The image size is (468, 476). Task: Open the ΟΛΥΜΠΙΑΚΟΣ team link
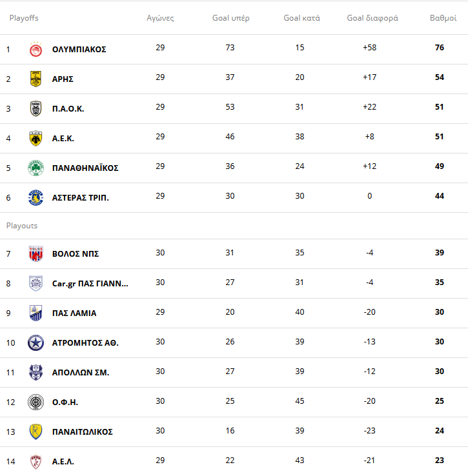(79, 49)
